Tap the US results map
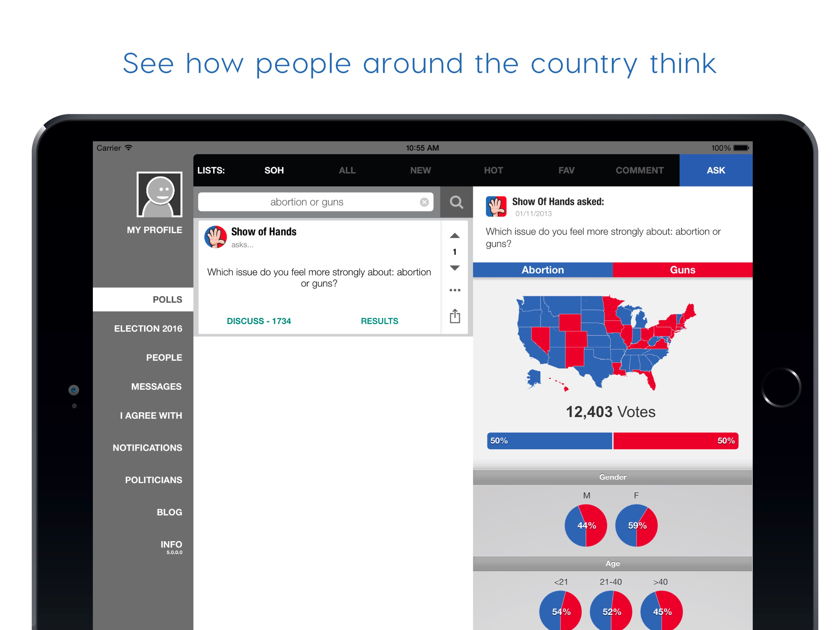The height and width of the screenshot is (630, 840). click(x=606, y=343)
